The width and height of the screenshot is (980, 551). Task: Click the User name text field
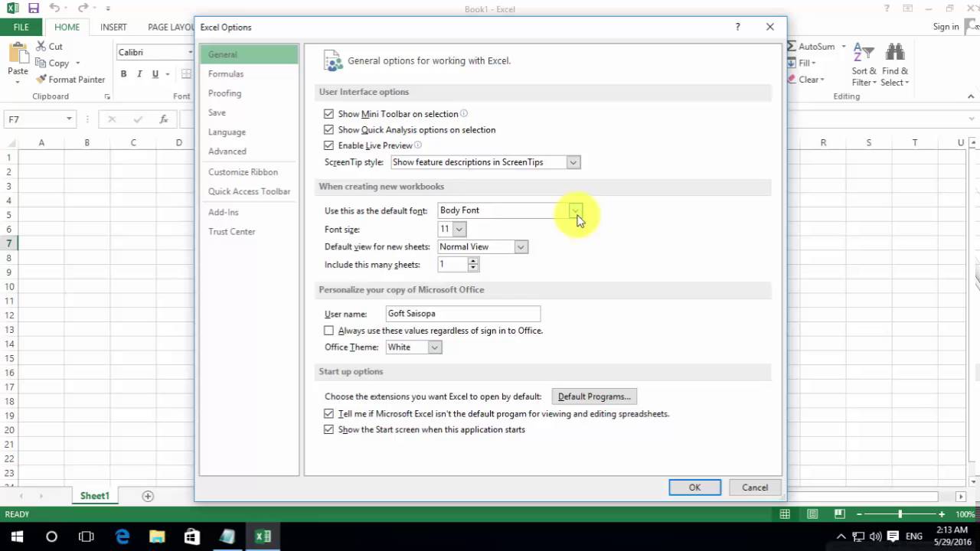(462, 314)
